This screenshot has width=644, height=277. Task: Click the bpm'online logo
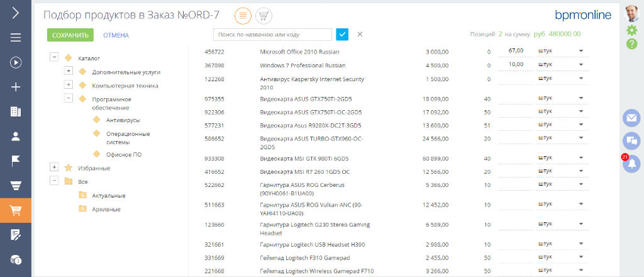(x=583, y=15)
